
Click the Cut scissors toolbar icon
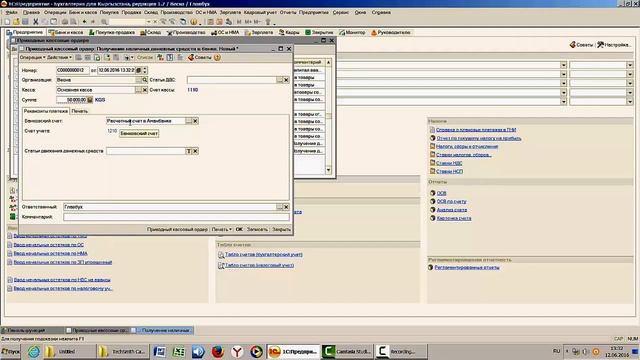(36, 22)
